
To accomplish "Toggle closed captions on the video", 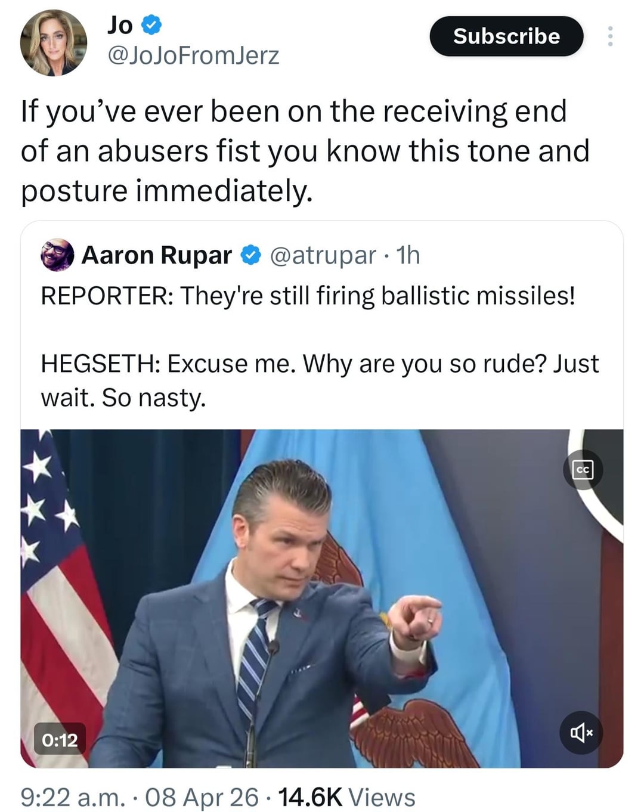I will [583, 470].
